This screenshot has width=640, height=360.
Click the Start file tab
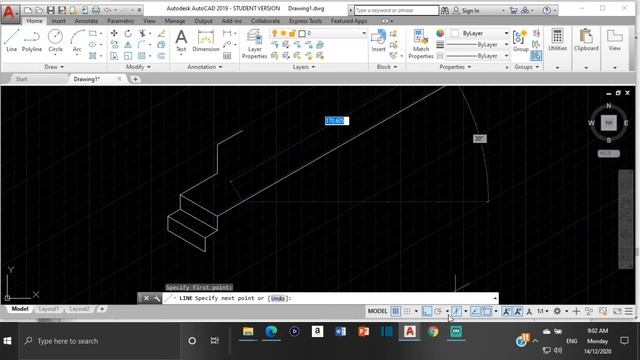click(x=22, y=79)
